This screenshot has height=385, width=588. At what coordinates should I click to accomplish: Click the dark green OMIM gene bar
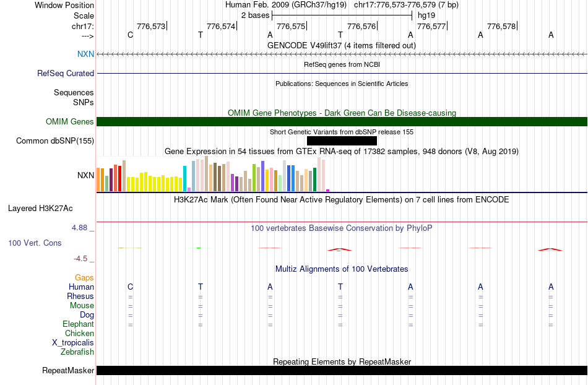[x=342, y=121]
